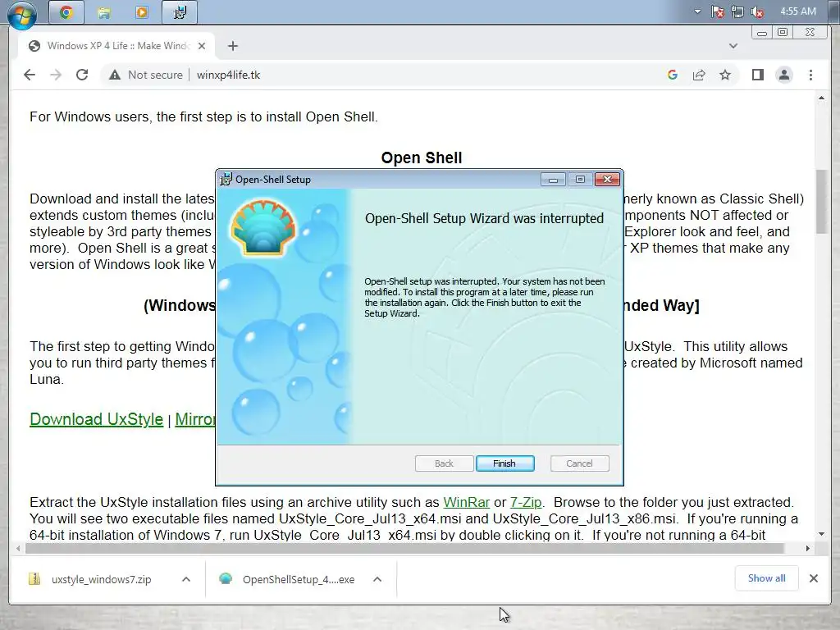Expand the Chrome tab search chevron
This screenshot has width=840, height=630.
click(x=733, y=46)
